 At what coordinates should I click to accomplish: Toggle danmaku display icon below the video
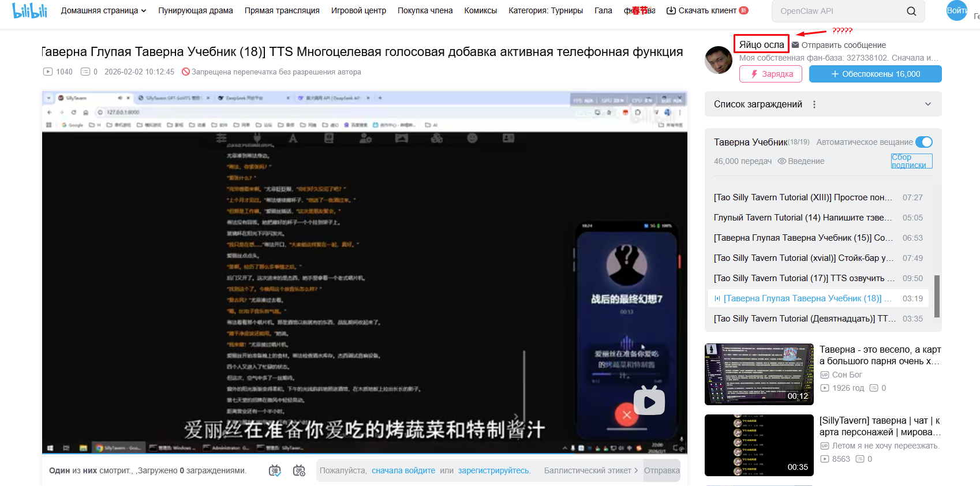275,470
